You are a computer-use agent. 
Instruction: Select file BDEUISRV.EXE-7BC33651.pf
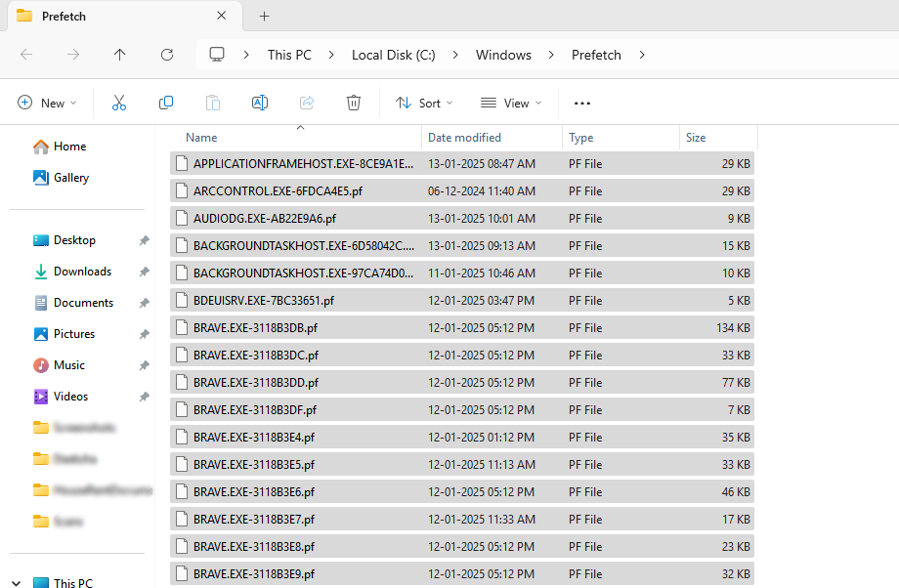coord(462,300)
